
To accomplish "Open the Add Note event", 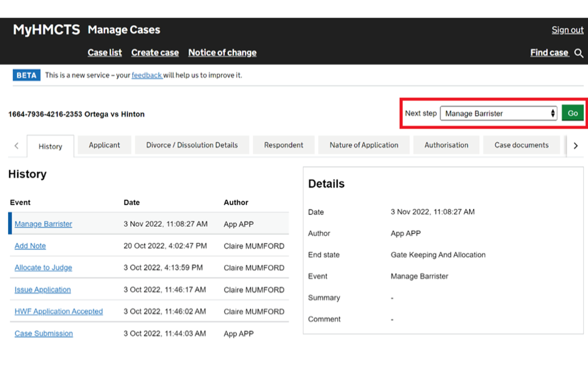I will pyautogui.click(x=30, y=246).
